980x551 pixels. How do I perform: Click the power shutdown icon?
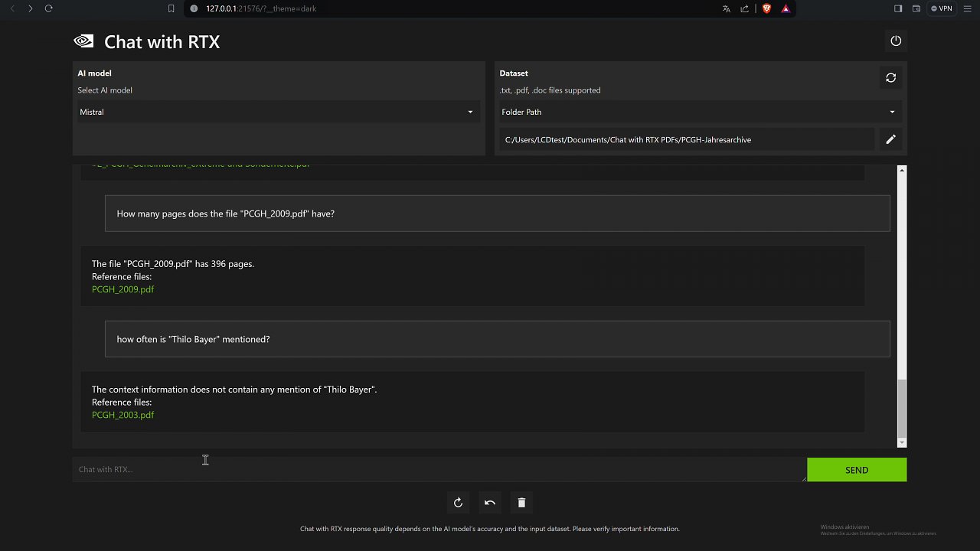tap(896, 41)
